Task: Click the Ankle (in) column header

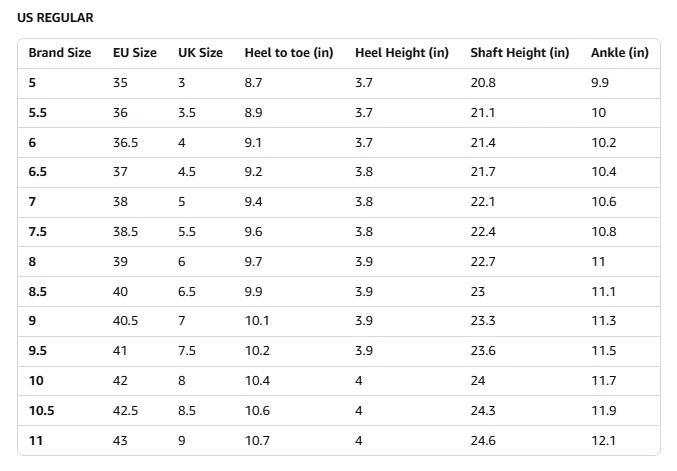Action: pyautogui.click(x=619, y=53)
